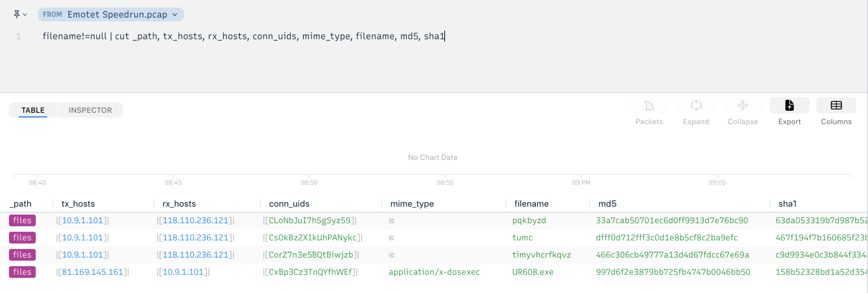Open the Emotet Speedrun.pcap source dropdown

pyautogui.click(x=111, y=14)
